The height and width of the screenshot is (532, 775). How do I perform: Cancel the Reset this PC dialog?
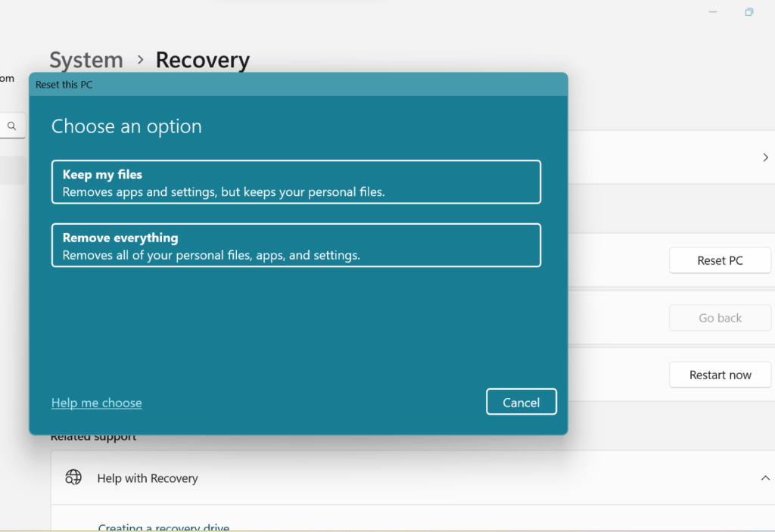click(x=521, y=402)
